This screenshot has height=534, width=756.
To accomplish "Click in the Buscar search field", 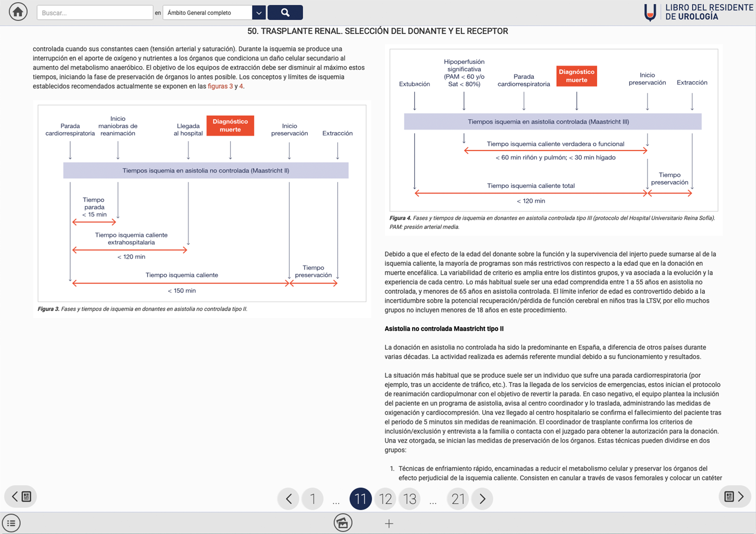I will pos(95,12).
